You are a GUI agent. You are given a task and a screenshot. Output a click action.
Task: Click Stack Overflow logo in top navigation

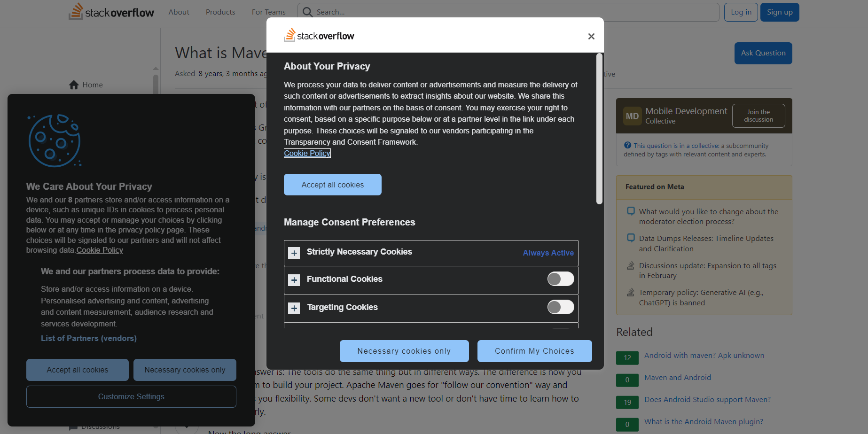pyautogui.click(x=111, y=12)
